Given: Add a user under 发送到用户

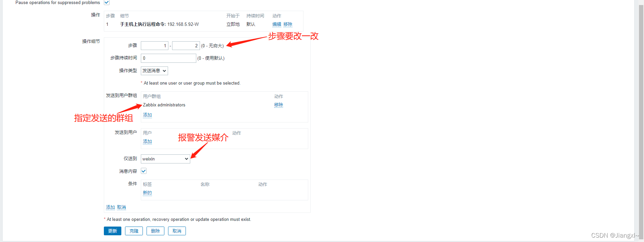Looking at the screenshot, I should [147, 141].
